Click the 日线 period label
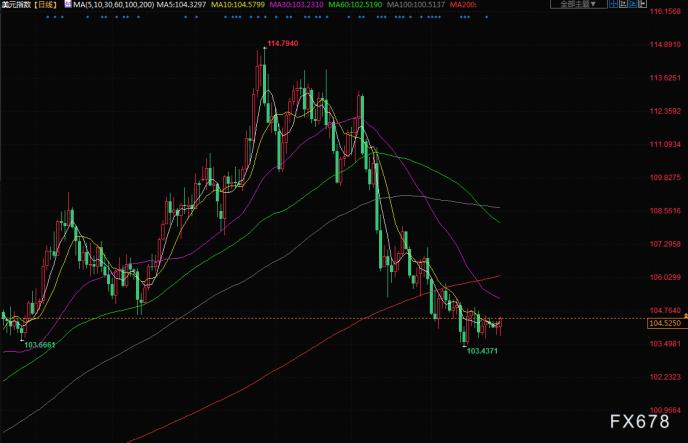This screenshot has width=688, height=443. coord(45,5)
